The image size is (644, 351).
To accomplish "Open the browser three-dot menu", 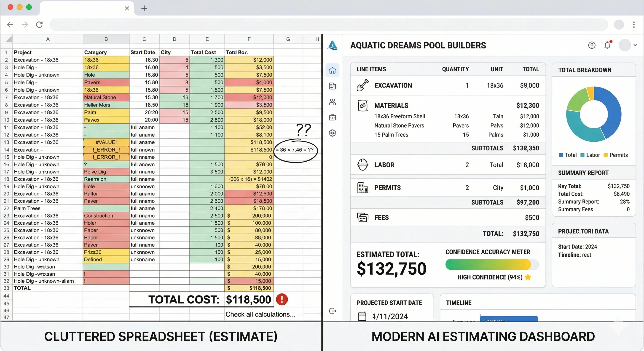I will [x=634, y=24].
